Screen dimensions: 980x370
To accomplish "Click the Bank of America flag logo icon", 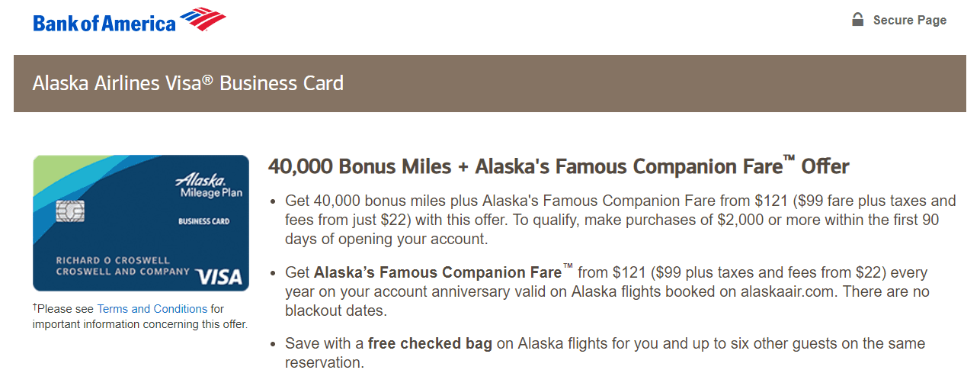I will coord(203,20).
